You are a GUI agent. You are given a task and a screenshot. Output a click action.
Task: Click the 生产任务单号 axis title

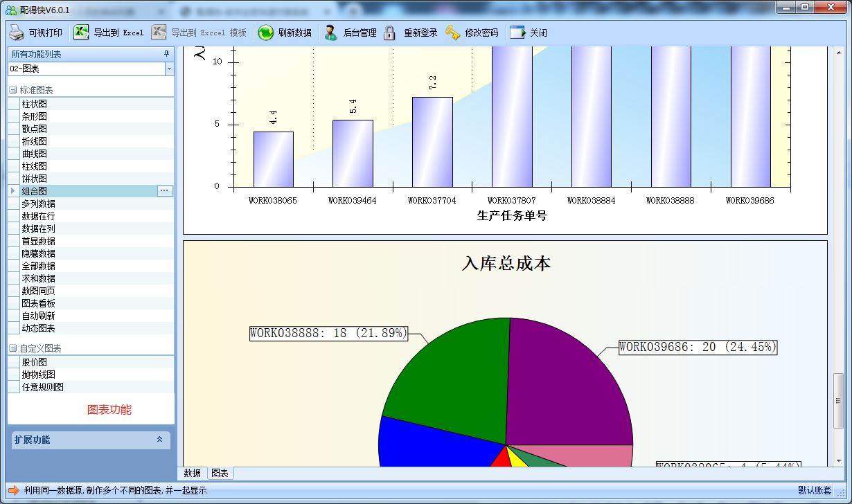tap(512, 216)
